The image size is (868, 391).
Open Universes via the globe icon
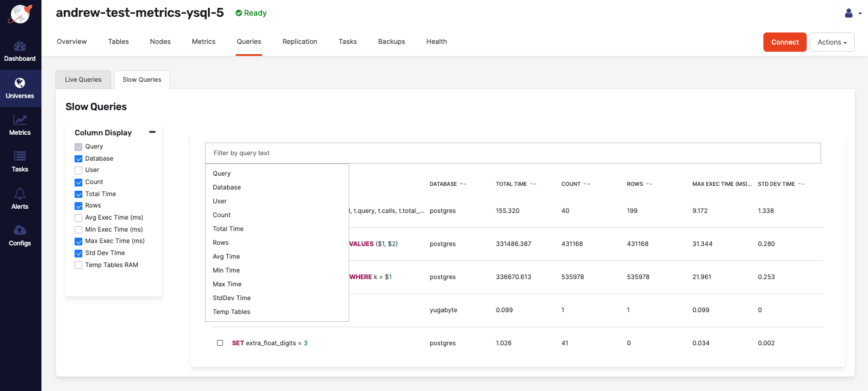point(20,84)
